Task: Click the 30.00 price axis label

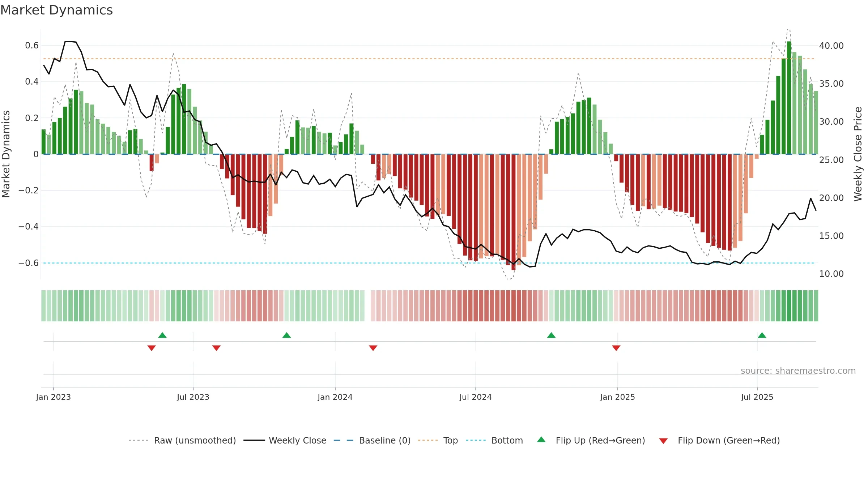Action: (831, 121)
